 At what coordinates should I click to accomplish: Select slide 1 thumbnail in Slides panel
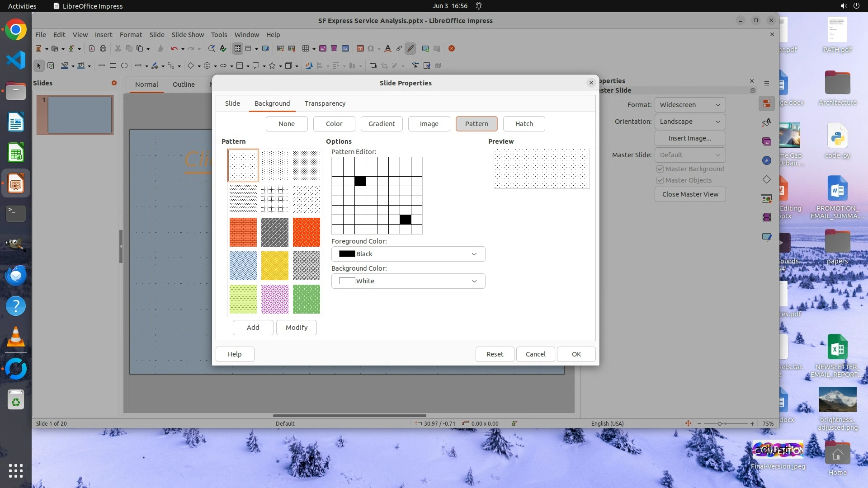[x=80, y=115]
